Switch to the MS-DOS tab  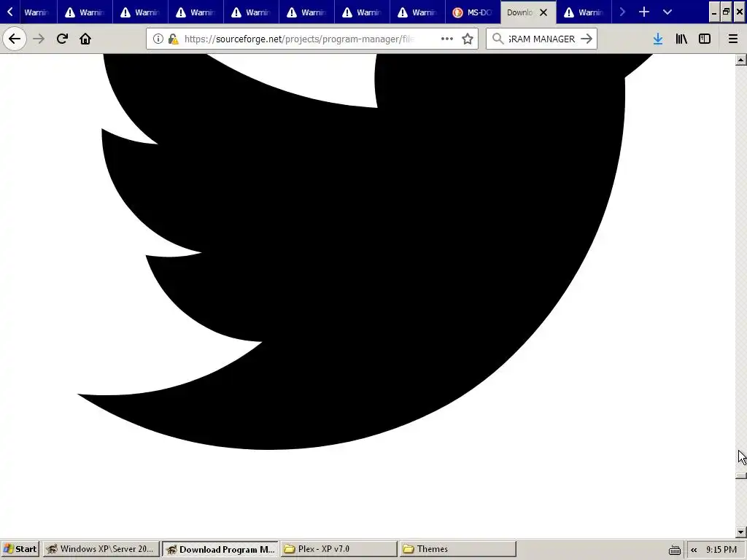tap(473, 12)
